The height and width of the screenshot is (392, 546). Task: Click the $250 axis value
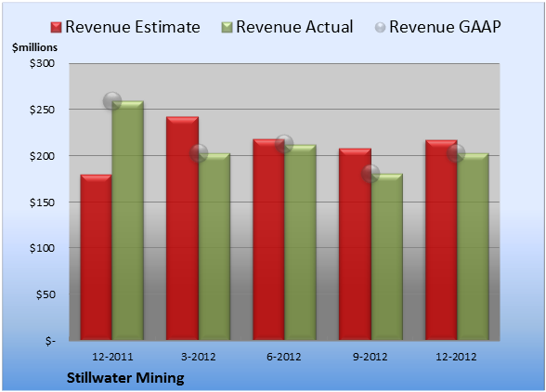pos(42,110)
